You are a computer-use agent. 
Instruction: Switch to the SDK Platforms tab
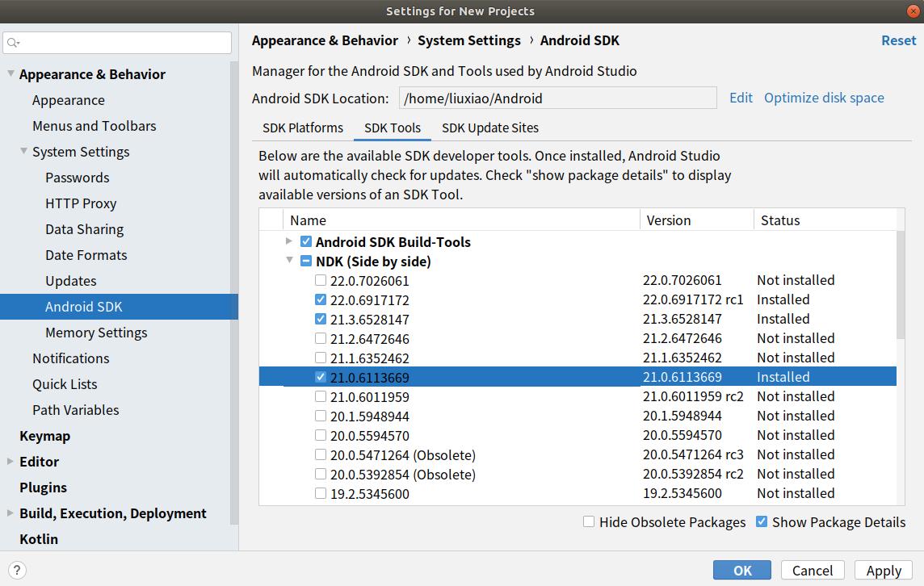(303, 128)
